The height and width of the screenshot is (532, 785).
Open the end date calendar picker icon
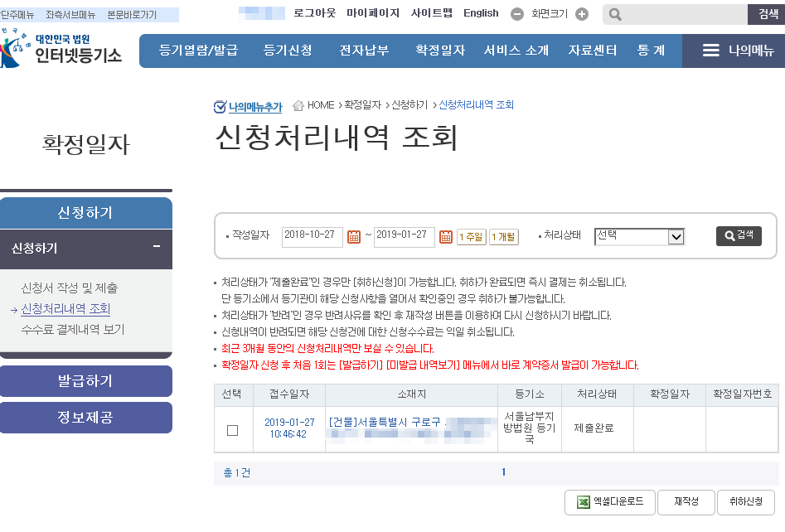tap(446, 237)
